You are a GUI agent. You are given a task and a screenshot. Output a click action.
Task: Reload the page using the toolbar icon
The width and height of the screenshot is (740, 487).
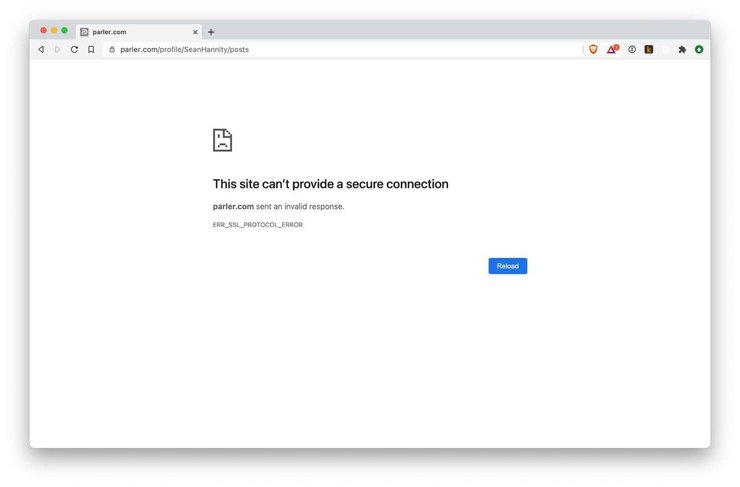(x=74, y=49)
